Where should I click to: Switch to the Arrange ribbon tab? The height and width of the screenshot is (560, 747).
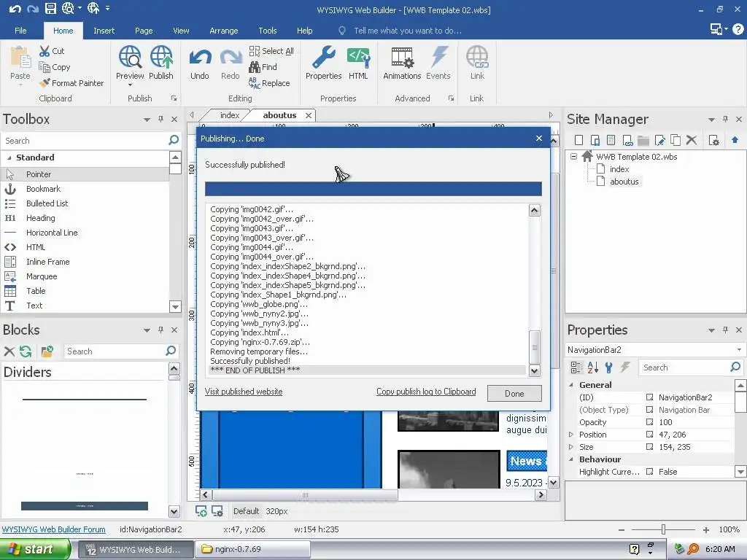(223, 31)
